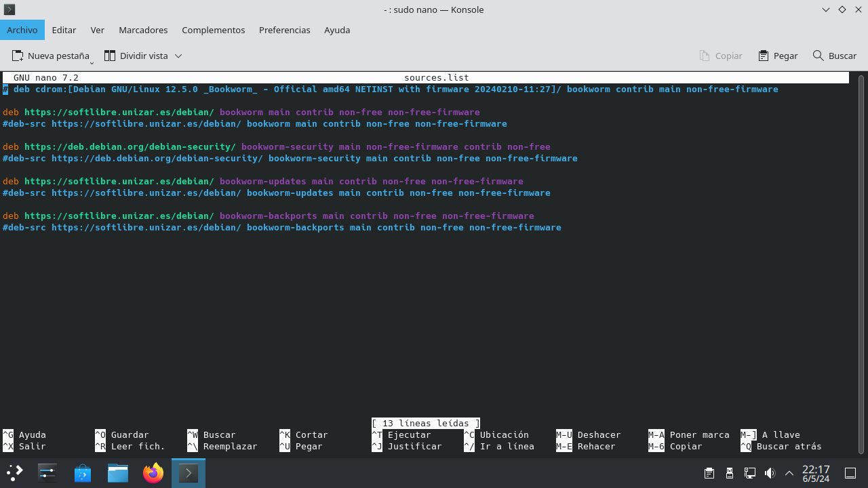The width and height of the screenshot is (868, 488).
Task: Click the M-E Rehacer shortcut label
Action: 586,447
